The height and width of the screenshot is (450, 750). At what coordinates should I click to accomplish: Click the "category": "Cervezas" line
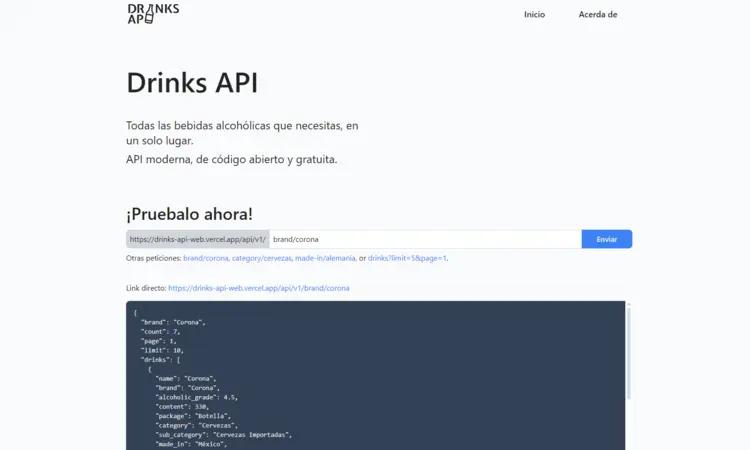point(197,426)
